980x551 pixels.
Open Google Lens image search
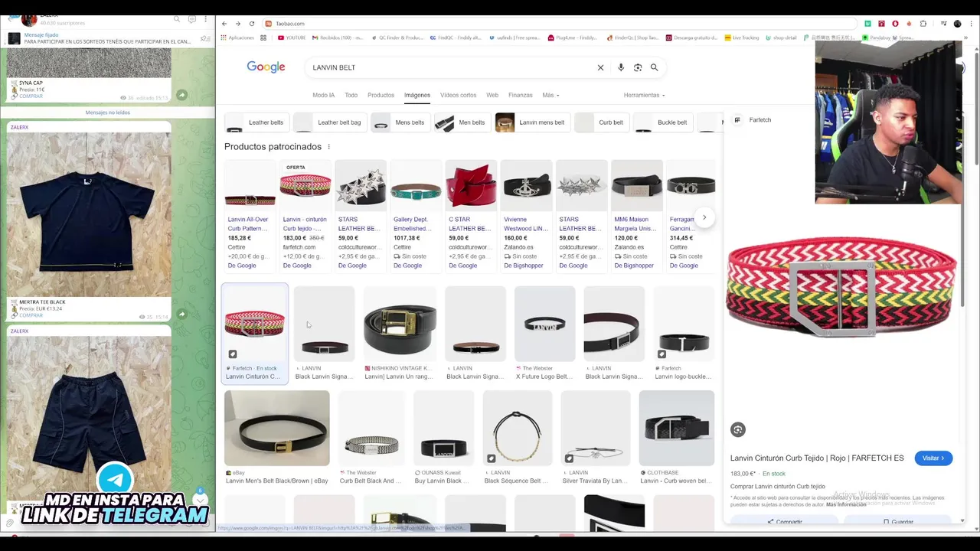[638, 67]
